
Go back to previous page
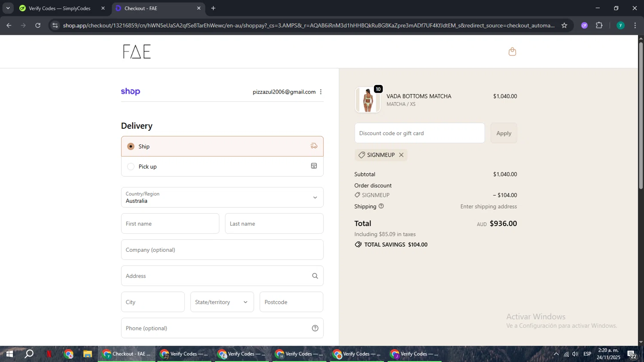[x=9, y=25]
